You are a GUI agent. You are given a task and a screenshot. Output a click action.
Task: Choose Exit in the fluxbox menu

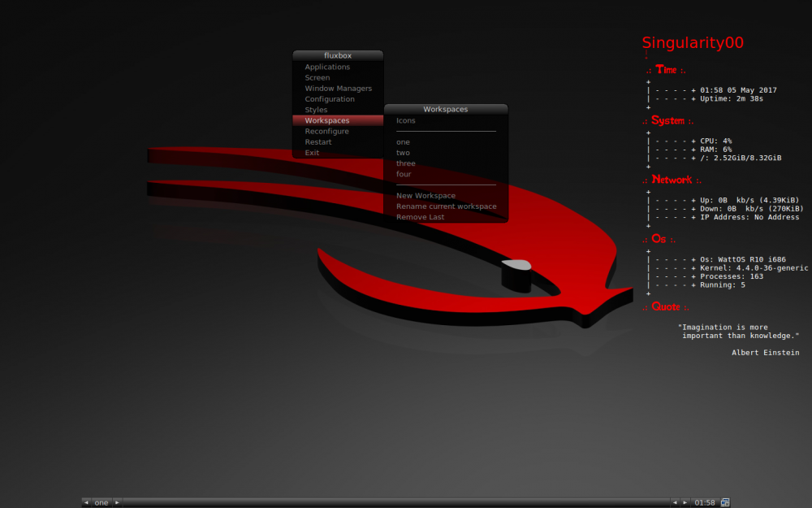(x=338, y=153)
